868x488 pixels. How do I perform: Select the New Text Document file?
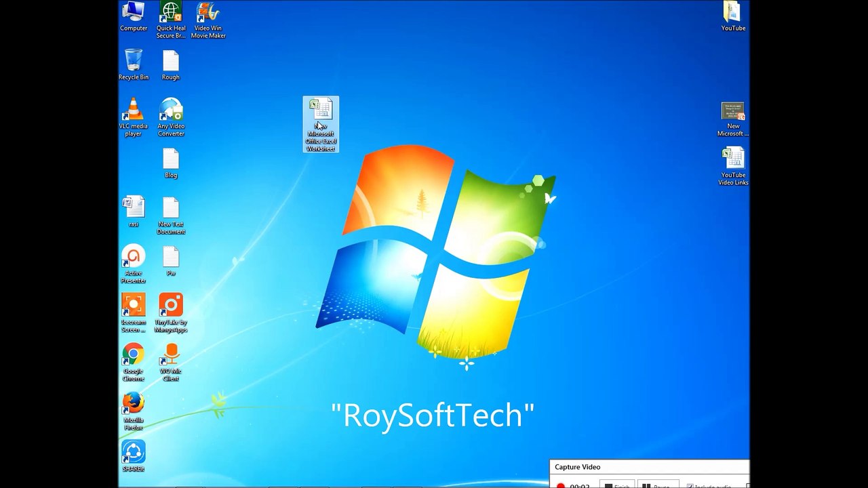pos(171,216)
